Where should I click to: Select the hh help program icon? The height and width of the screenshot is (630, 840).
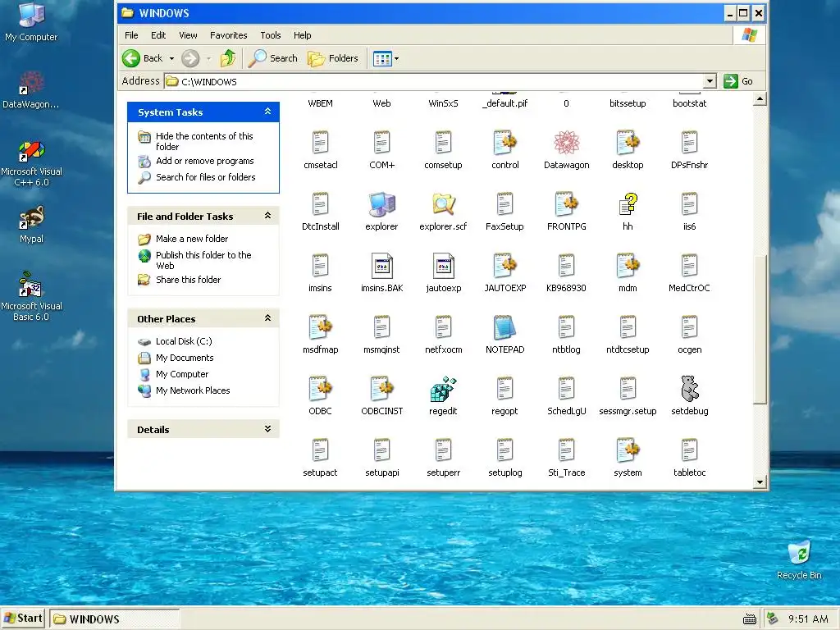pyautogui.click(x=628, y=204)
